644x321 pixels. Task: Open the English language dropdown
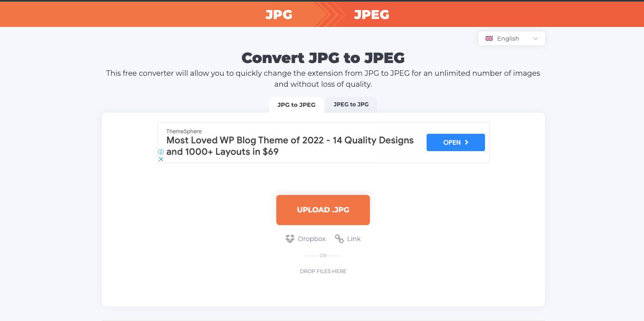(508, 38)
